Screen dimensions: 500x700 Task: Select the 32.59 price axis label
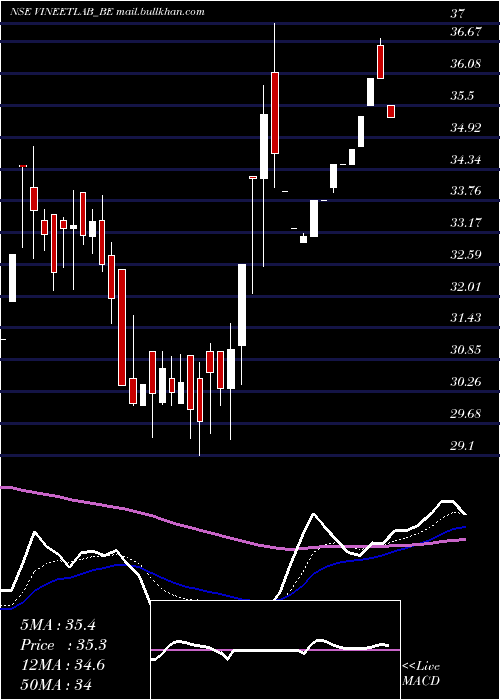pyautogui.click(x=465, y=254)
